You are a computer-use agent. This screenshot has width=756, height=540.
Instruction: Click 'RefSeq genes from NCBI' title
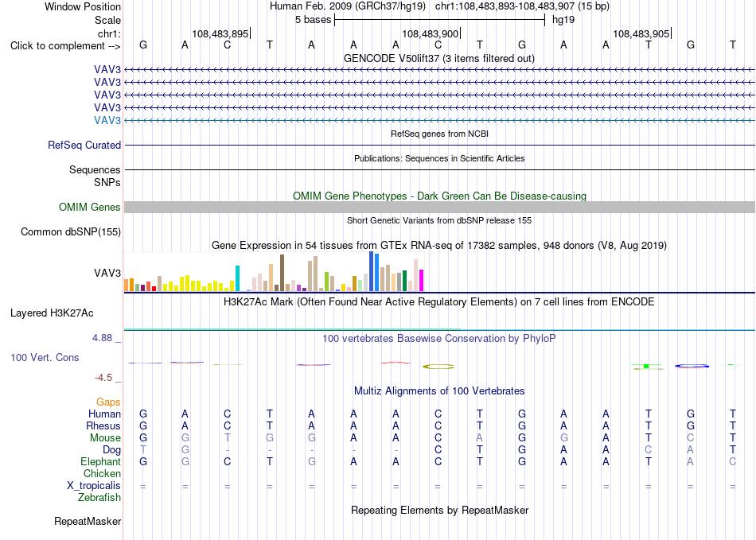pos(439,134)
